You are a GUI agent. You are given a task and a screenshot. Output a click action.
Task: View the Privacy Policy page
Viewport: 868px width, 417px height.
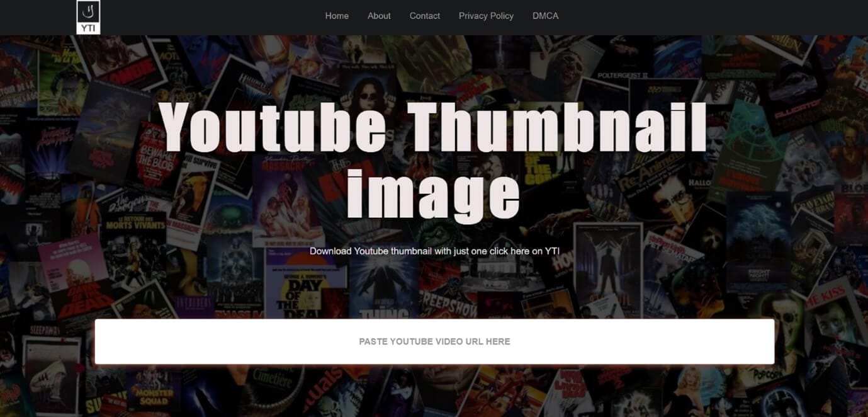point(486,16)
